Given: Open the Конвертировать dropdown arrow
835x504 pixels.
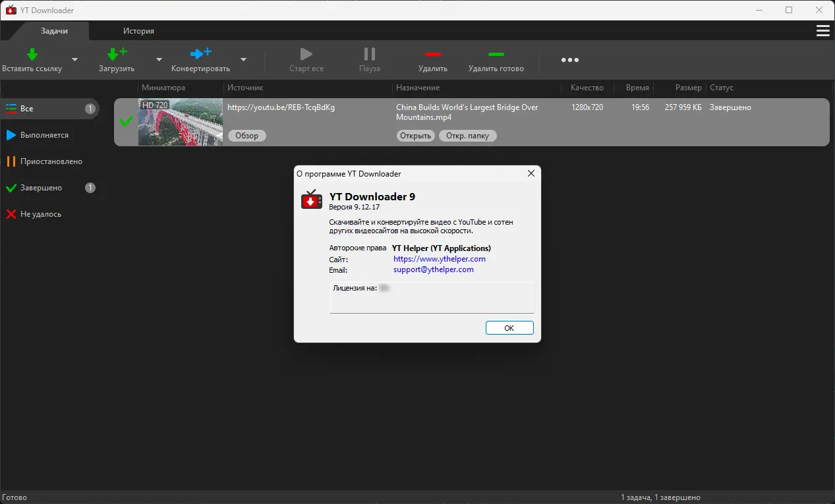Looking at the screenshot, I should coord(243,59).
